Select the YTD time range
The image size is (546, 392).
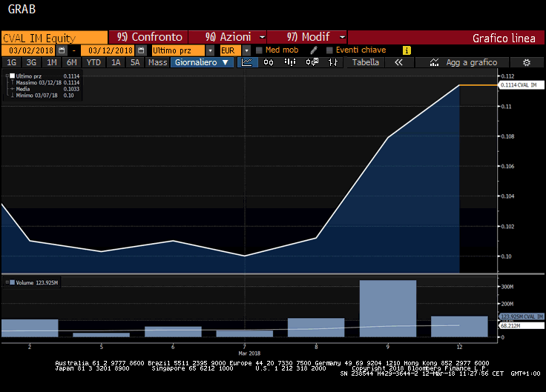(93, 63)
